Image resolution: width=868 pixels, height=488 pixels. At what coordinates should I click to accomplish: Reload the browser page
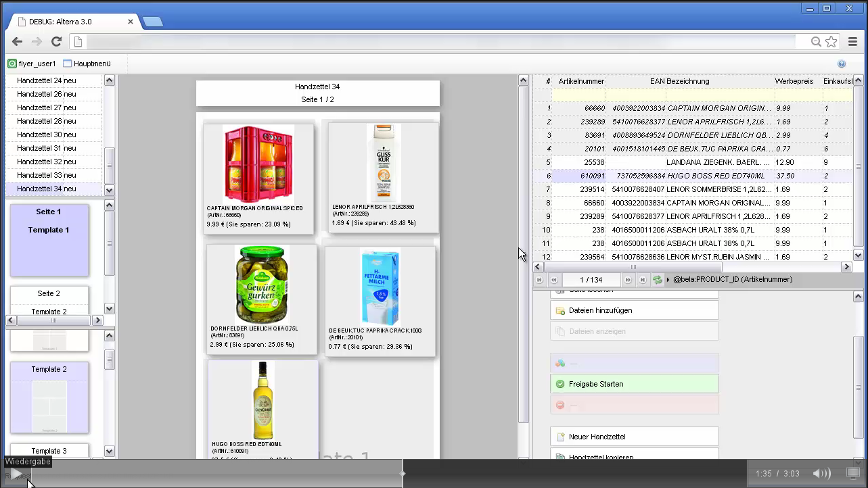[57, 42]
